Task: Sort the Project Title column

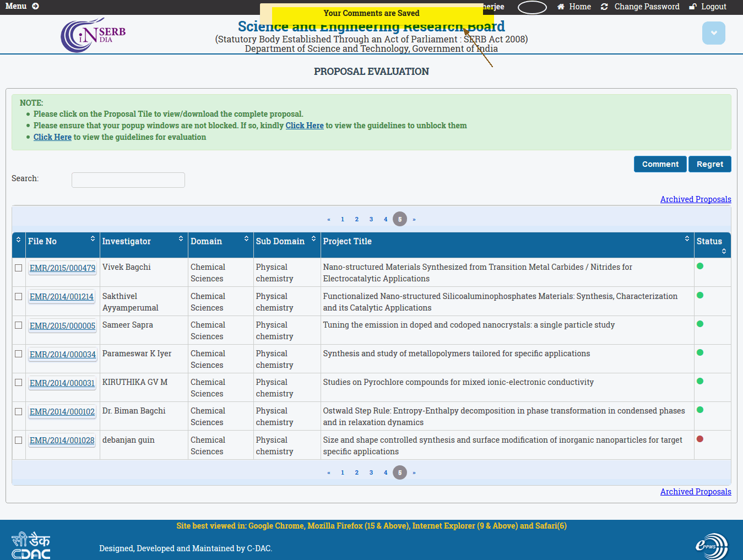Action: (x=687, y=238)
